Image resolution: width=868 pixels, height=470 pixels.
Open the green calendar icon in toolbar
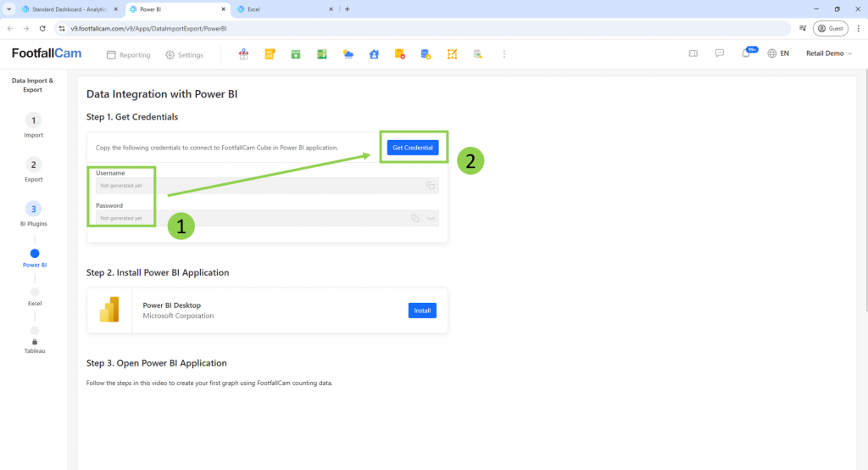coord(296,54)
